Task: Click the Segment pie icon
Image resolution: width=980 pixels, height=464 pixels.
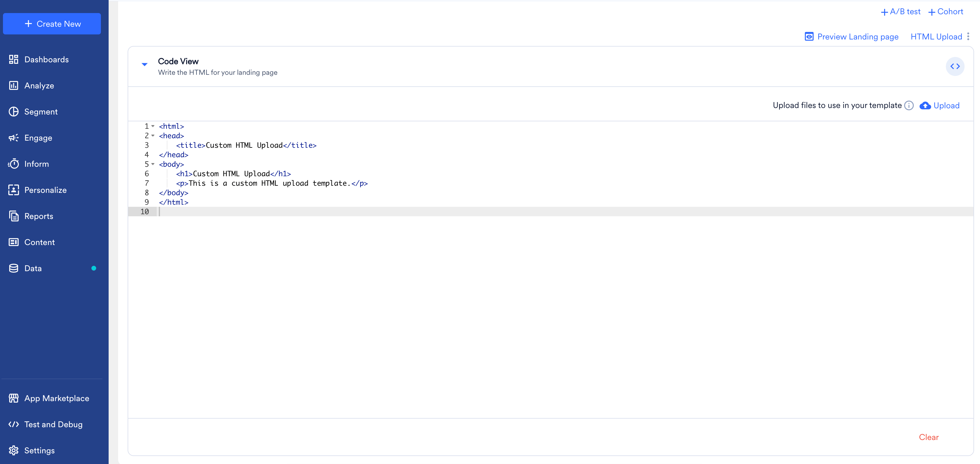Action: pyautogui.click(x=14, y=112)
